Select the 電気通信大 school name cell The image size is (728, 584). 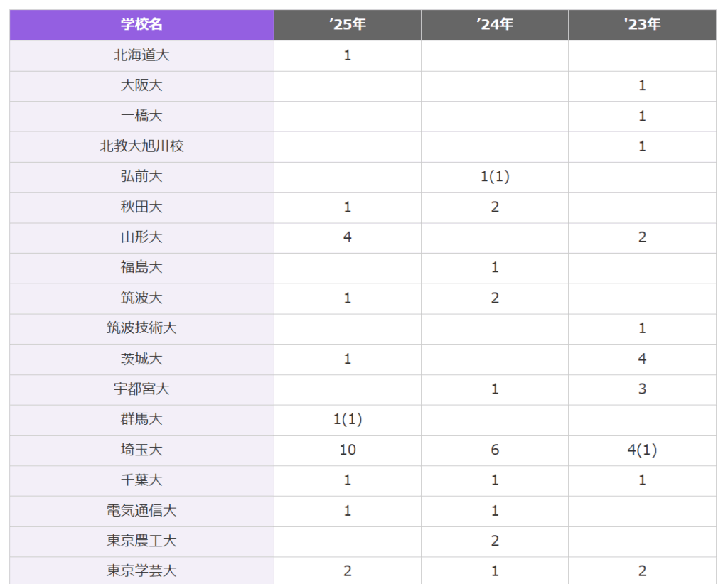pyautogui.click(x=141, y=511)
